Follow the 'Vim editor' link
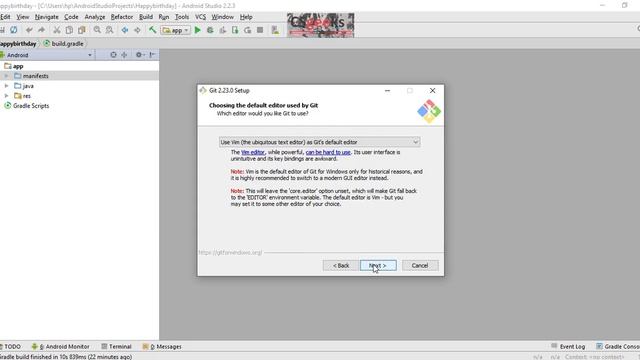Viewport: 640px width, 360px height. 253,152
